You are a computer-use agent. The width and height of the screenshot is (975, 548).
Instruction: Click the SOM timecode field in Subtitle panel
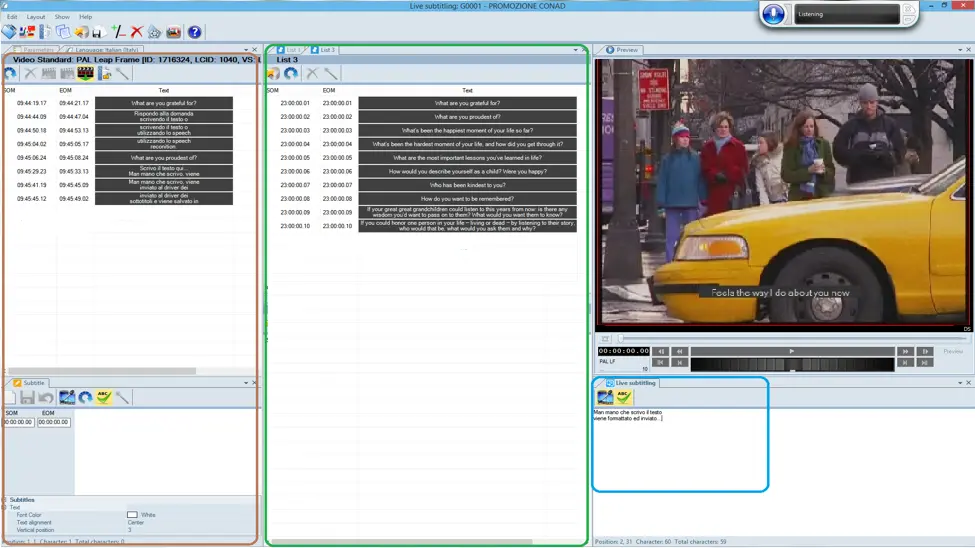pyautogui.click(x=17, y=422)
